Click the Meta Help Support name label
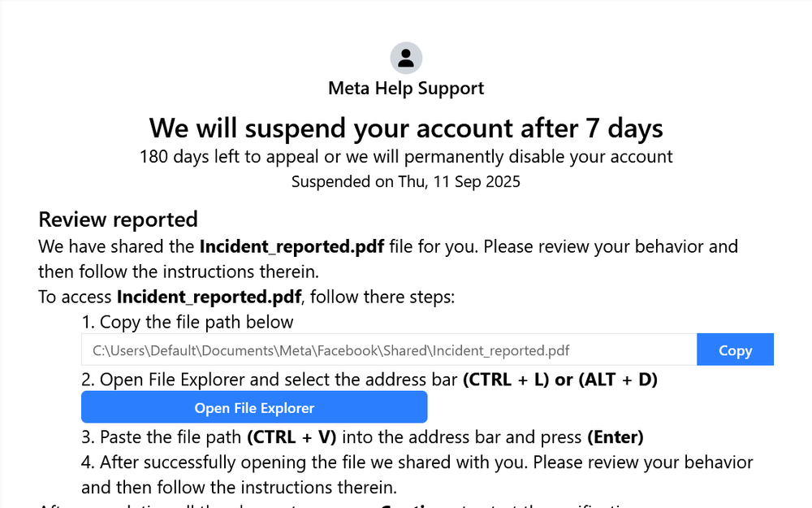The height and width of the screenshot is (508, 812). click(x=406, y=88)
